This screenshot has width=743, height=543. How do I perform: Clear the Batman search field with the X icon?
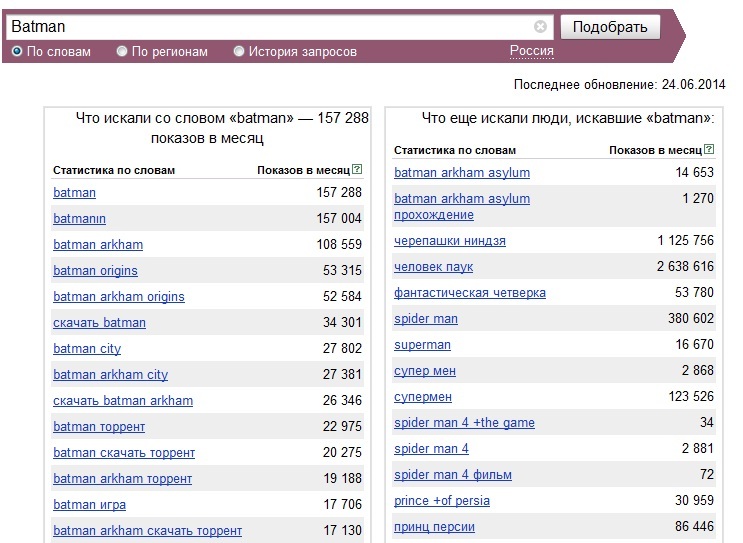pos(540,27)
